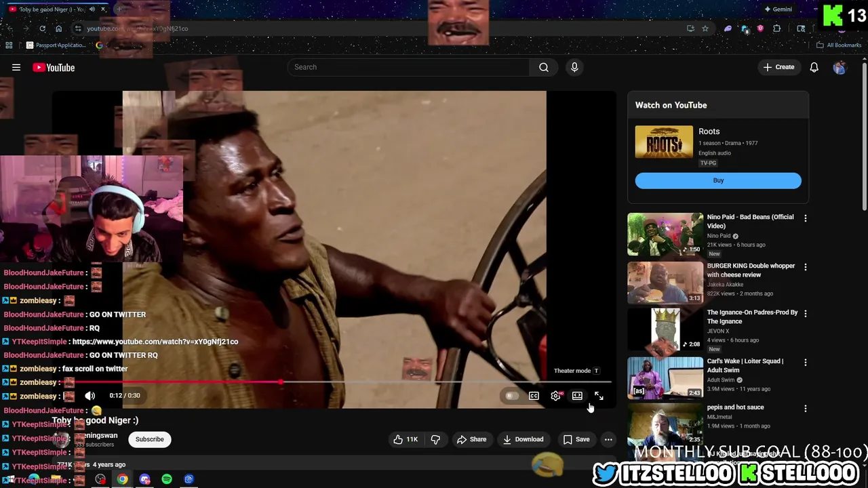
Task: Enter fullscreen on the video player
Action: click(x=599, y=396)
